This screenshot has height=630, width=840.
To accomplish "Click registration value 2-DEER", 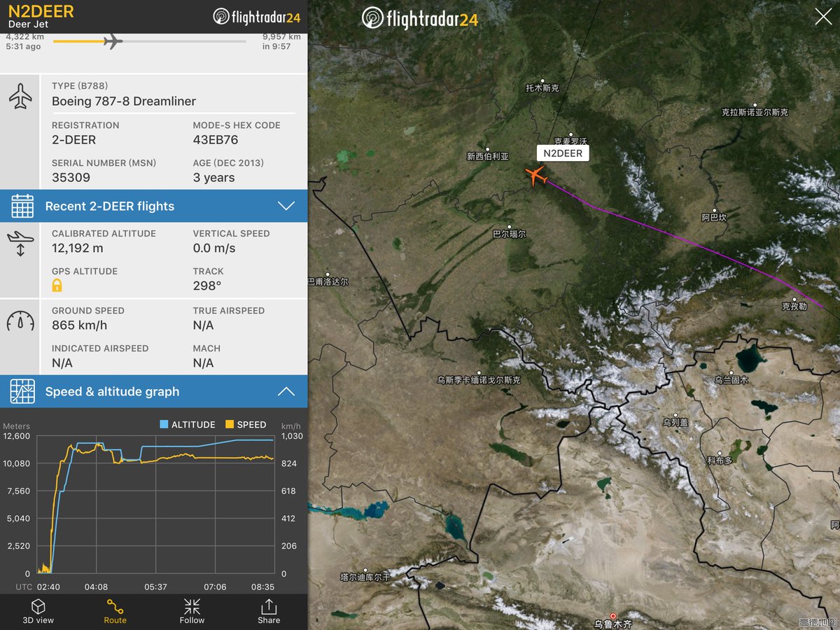I will 73,140.
